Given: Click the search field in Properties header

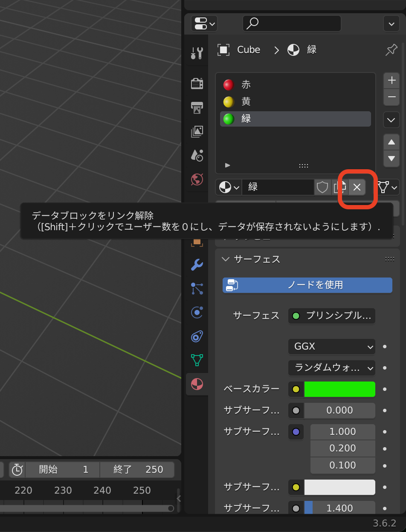Looking at the screenshot, I should [292, 23].
